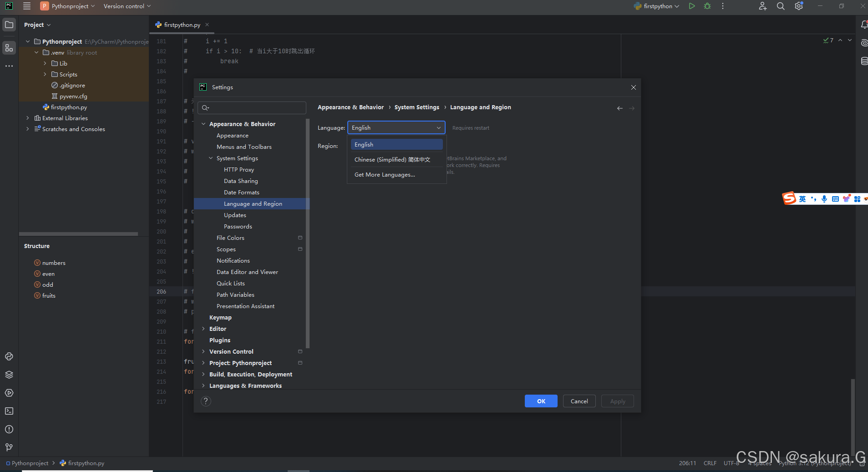
Task: Click the Settings forward arrow
Action: 632,108
